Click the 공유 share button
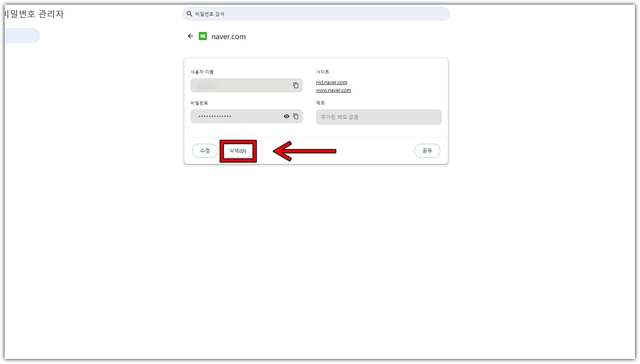The image size is (640, 364). 427,151
